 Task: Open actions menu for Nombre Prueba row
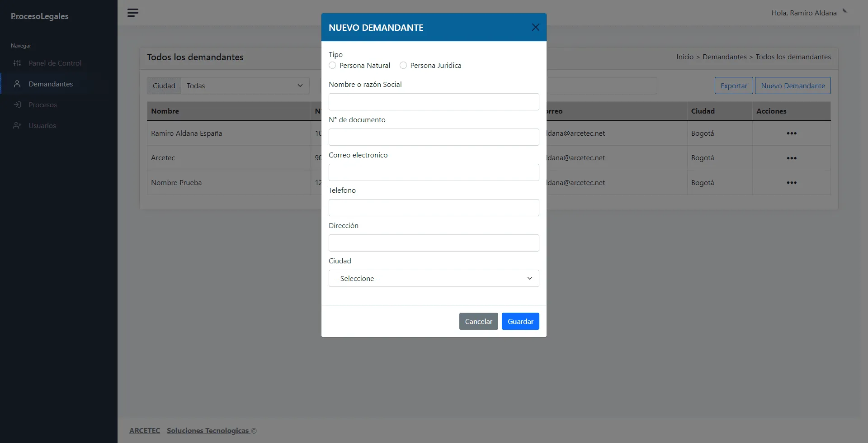pos(791,183)
